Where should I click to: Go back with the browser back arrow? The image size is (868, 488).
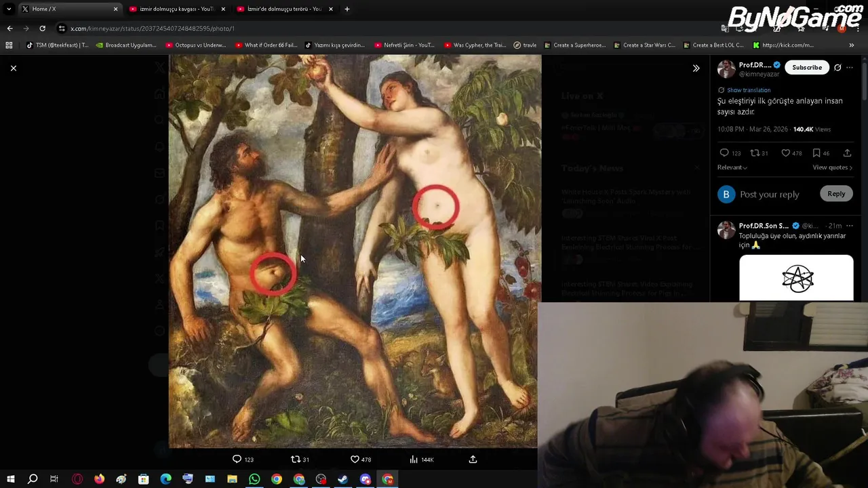coord(9,28)
